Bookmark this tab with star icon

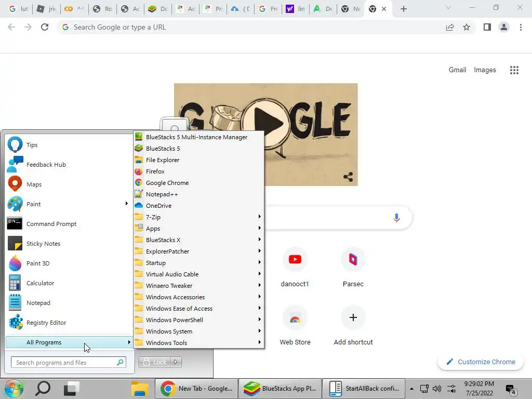pos(467,27)
